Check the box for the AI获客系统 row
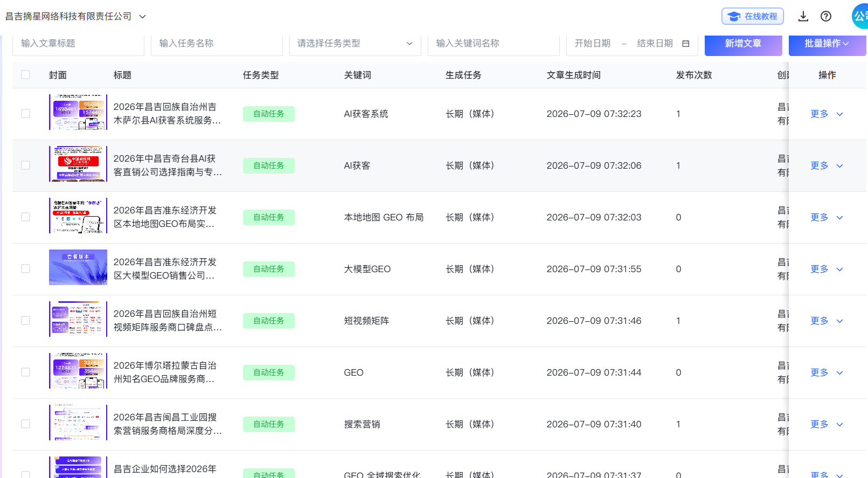 [x=26, y=114]
